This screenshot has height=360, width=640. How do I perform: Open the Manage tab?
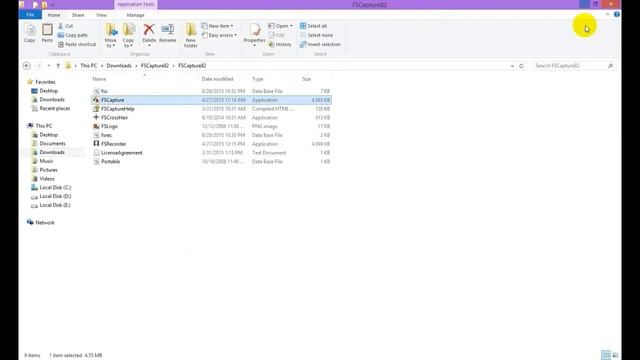click(136, 15)
